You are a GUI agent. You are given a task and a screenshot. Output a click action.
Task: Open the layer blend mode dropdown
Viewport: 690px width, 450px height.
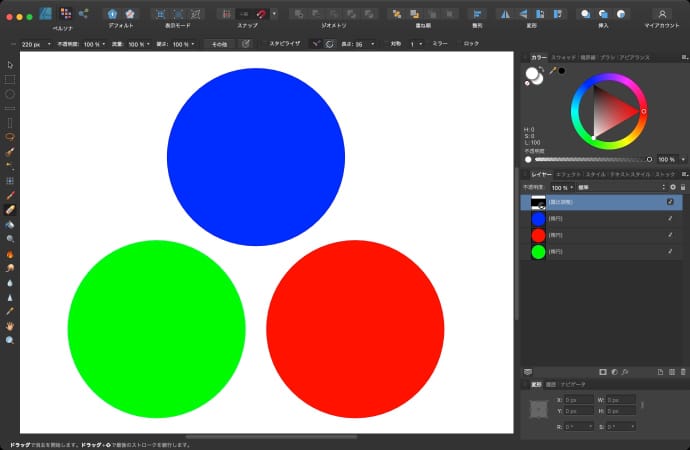620,187
